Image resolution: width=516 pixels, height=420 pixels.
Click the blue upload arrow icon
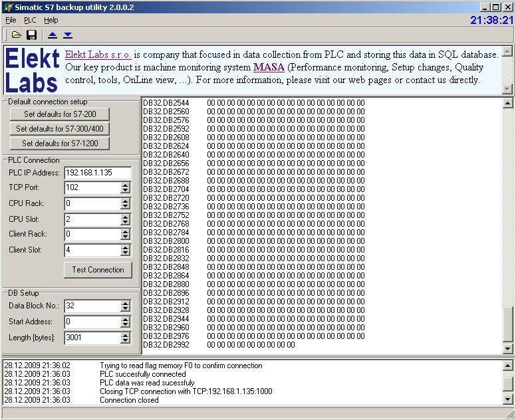click(x=53, y=35)
